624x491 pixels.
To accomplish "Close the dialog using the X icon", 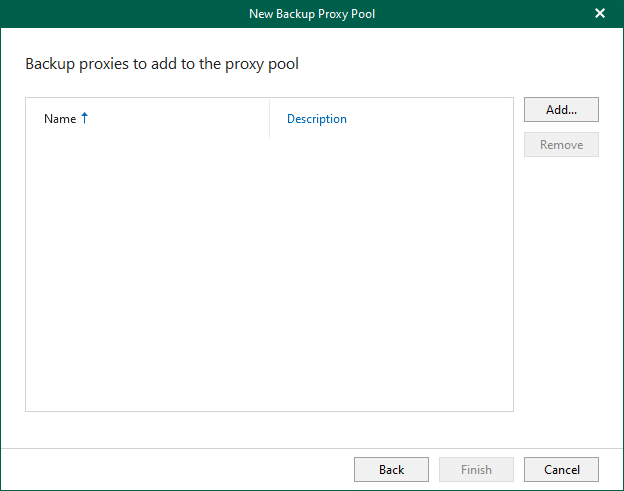I will point(600,13).
